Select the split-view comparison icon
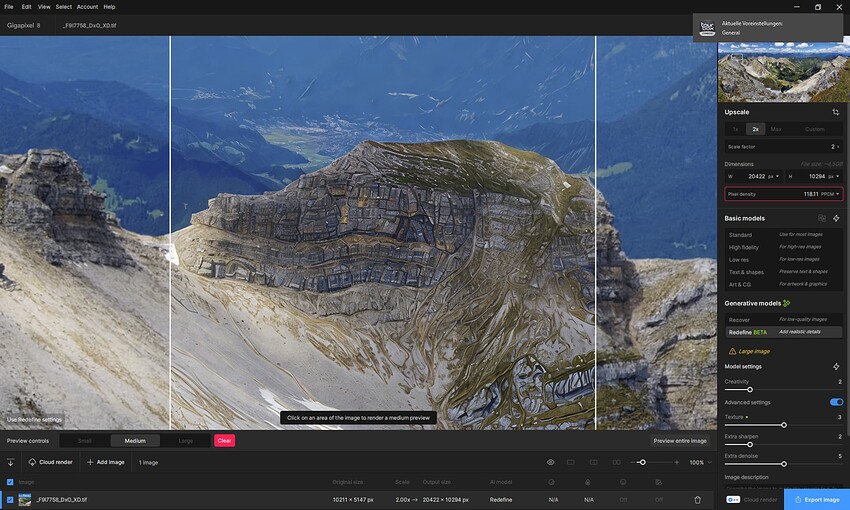Viewport: 850px width, 510px height. pos(594,462)
